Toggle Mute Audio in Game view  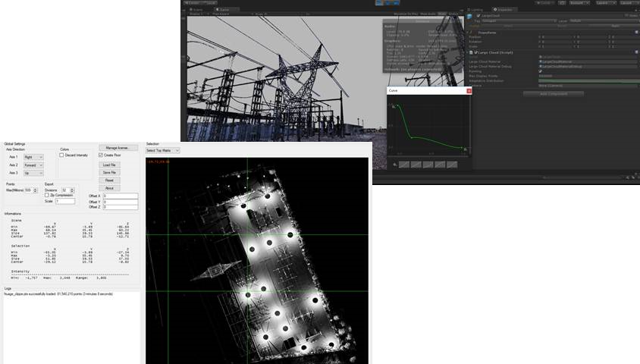(x=428, y=14)
